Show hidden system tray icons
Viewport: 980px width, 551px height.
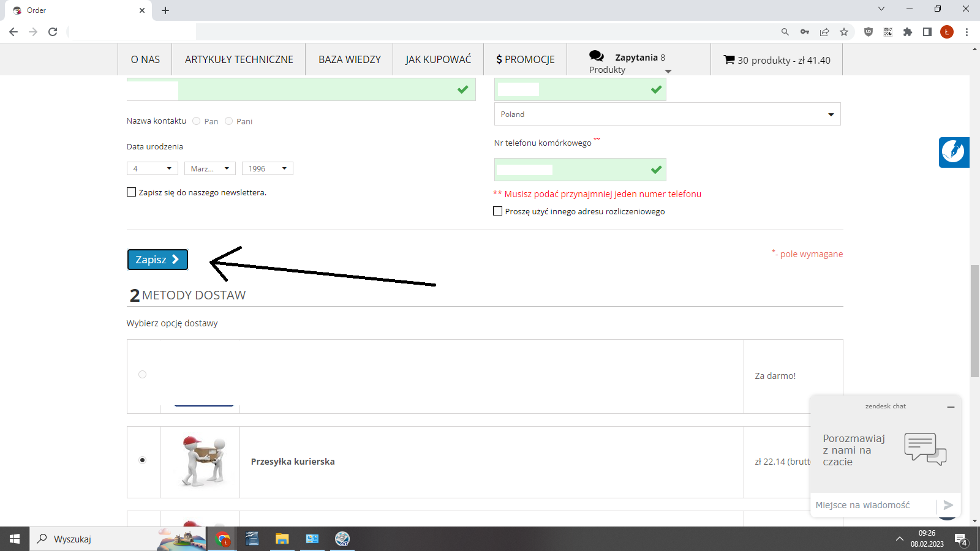click(x=899, y=539)
